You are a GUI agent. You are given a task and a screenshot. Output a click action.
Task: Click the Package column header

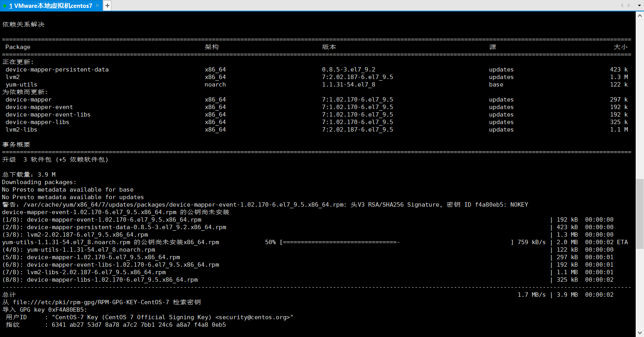point(18,47)
